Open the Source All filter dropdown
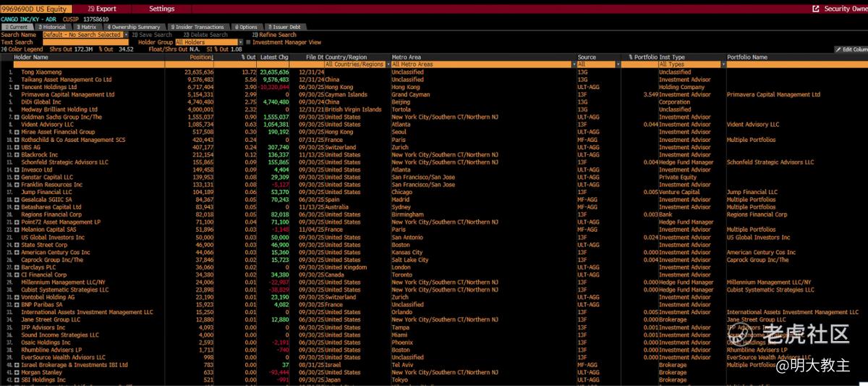Screen dimensions: 868x386 click(x=598, y=64)
